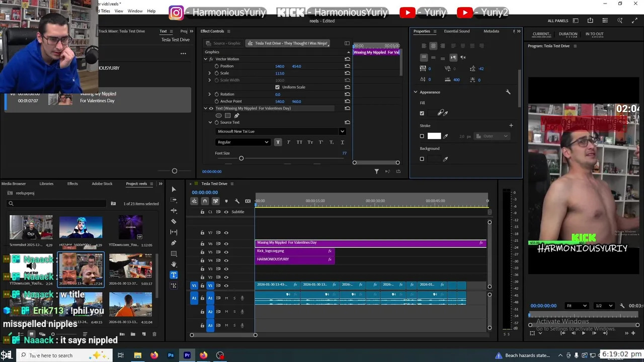Viewport: 644px width, 362px height.
Task: Open the Window menu
Action: click(x=135, y=11)
